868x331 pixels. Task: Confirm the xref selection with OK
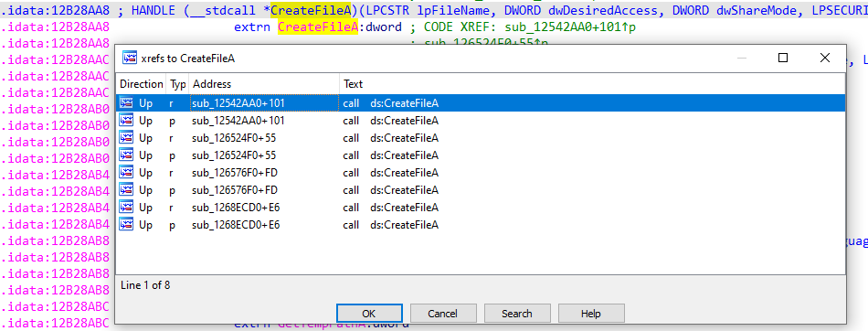coord(369,314)
